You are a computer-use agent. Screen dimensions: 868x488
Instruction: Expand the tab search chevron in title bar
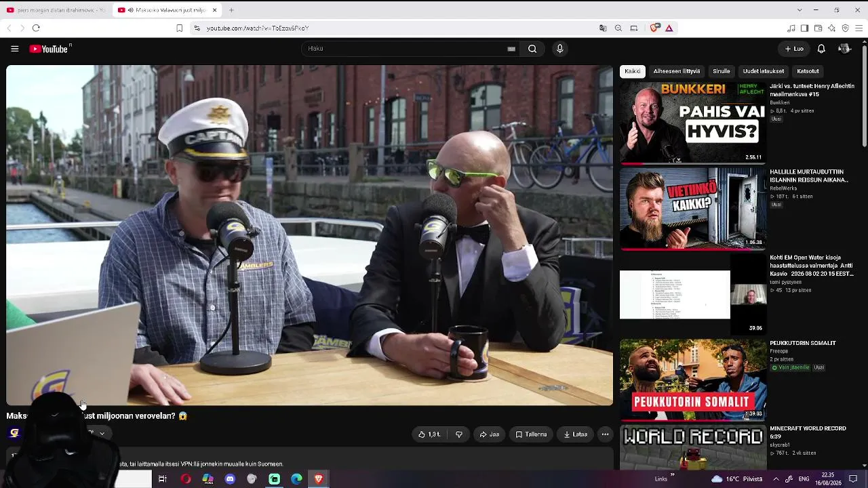click(x=800, y=10)
